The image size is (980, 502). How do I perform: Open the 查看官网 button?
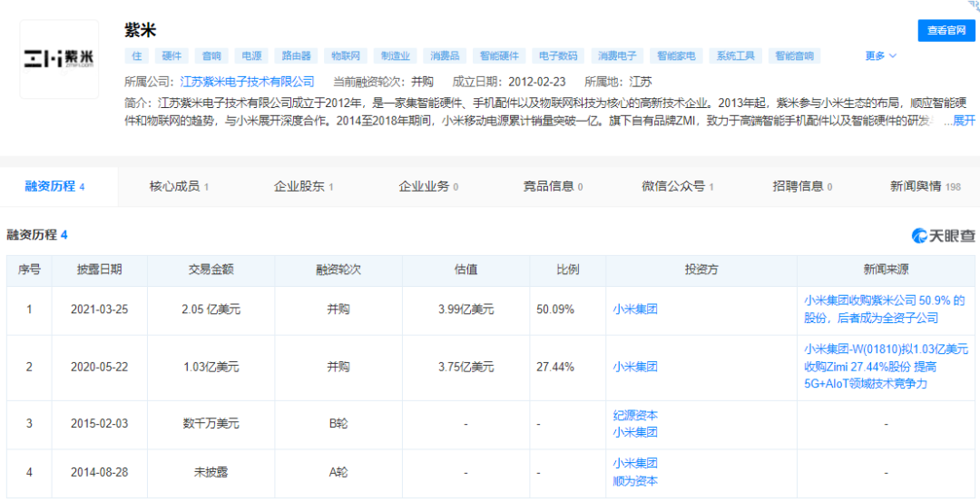(946, 31)
